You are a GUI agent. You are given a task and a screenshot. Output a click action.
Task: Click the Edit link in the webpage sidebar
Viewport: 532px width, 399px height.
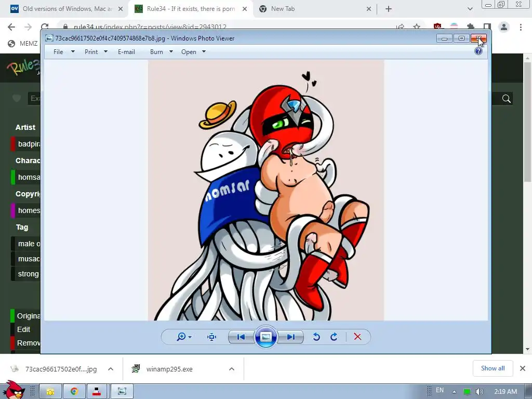click(x=23, y=329)
